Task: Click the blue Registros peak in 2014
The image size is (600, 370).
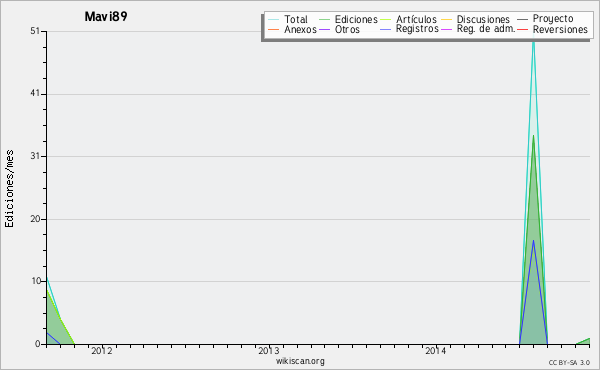Action: click(x=533, y=241)
